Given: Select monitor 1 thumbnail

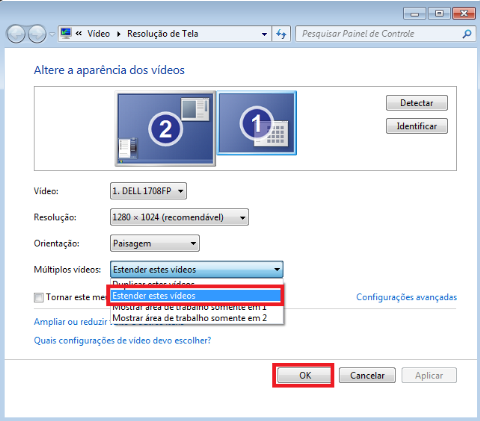Looking at the screenshot, I should click(x=257, y=123).
